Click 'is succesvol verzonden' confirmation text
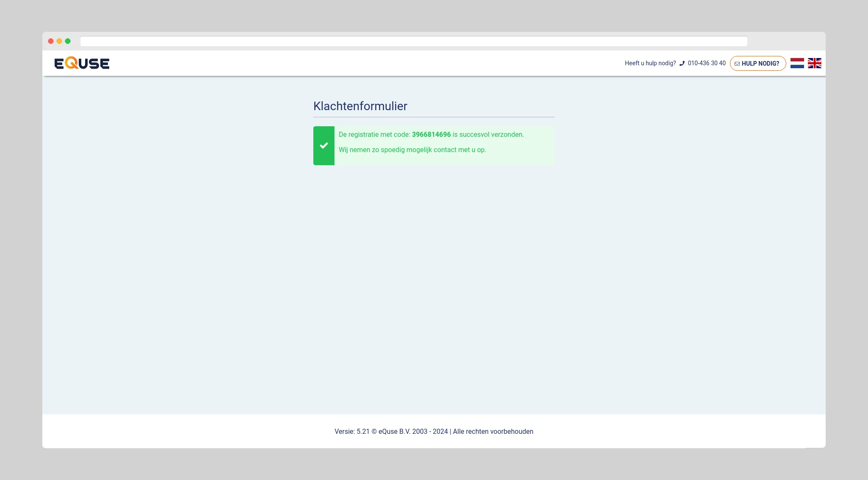Screen dimensions: 868x480 (488, 134)
